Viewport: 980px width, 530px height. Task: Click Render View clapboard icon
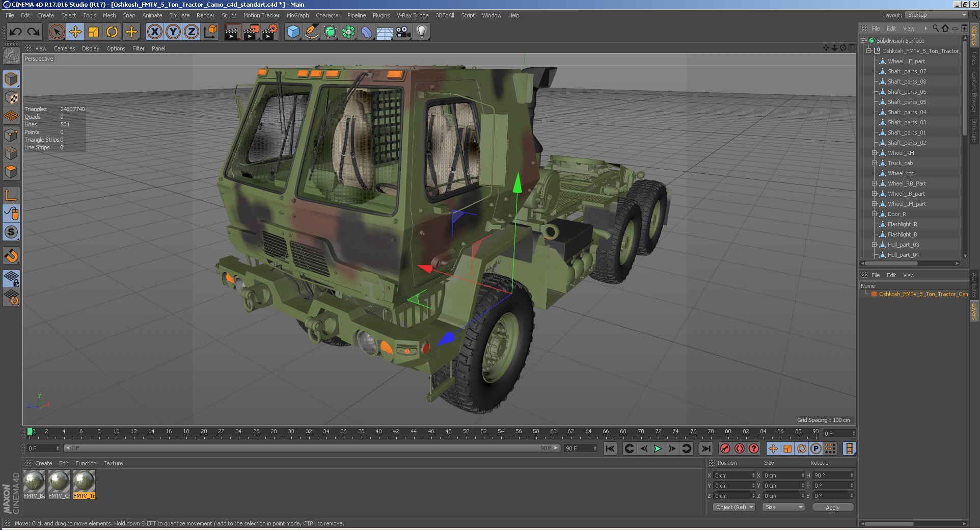pyautogui.click(x=232, y=32)
